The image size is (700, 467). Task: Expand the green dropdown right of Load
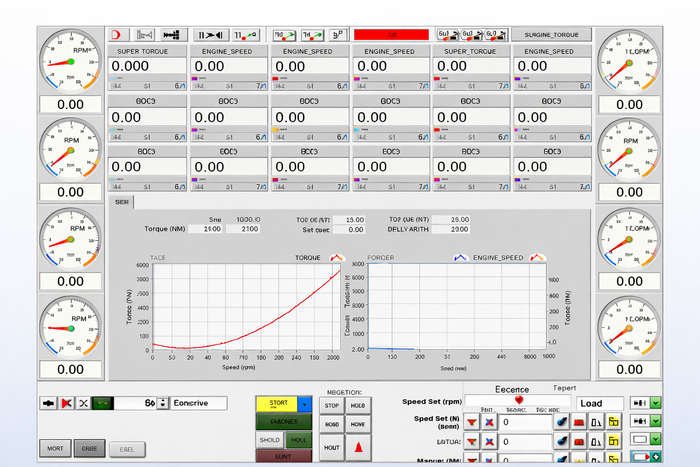point(655,403)
